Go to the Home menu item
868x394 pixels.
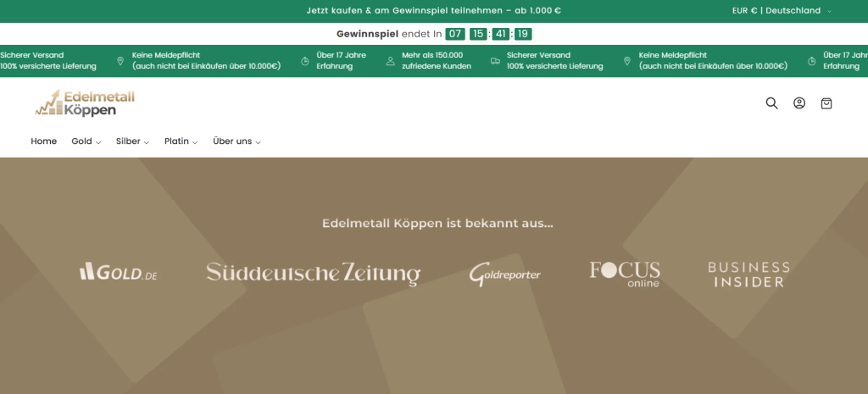pos(43,142)
